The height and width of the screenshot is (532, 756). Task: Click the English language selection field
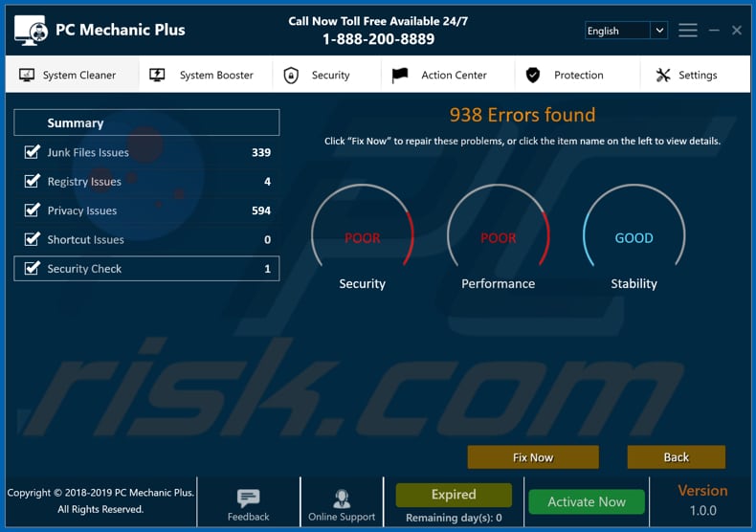point(617,31)
